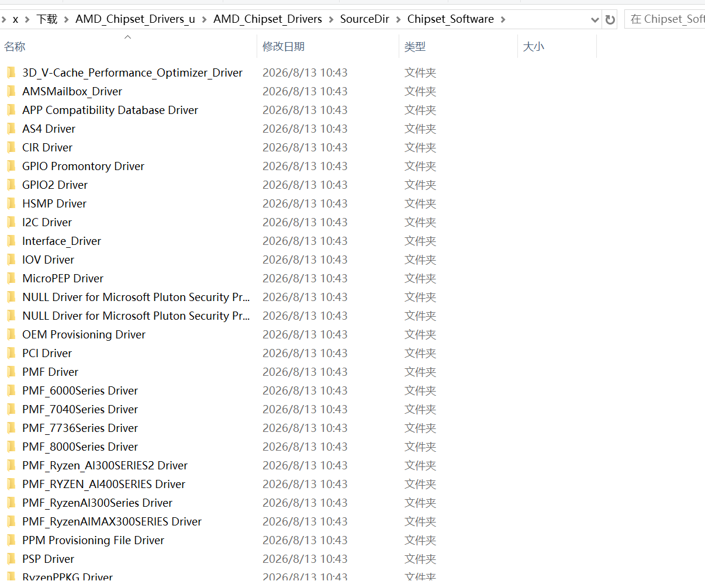Click the OEM Provisioning Driver folder name

pos(84,334)
